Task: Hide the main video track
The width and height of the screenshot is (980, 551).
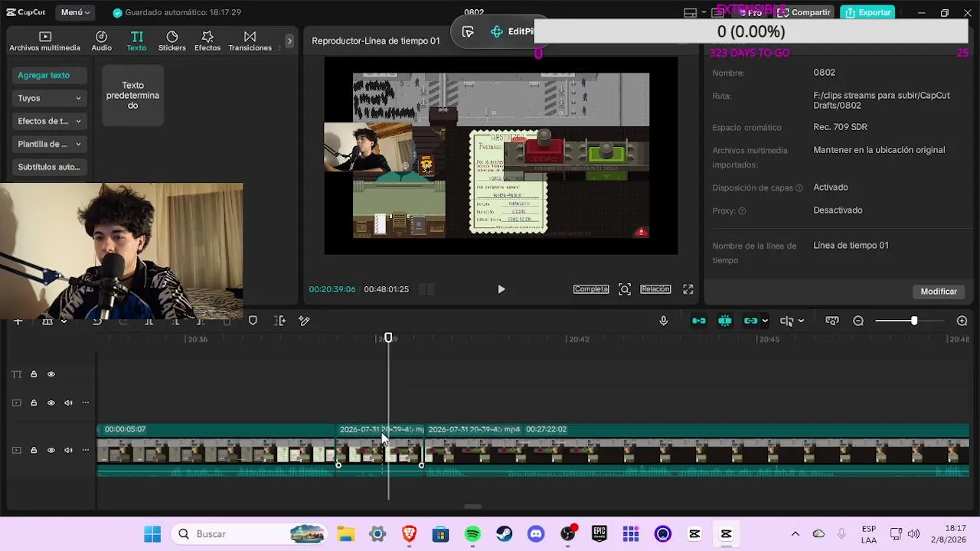Action: click(x=51, y=450)
